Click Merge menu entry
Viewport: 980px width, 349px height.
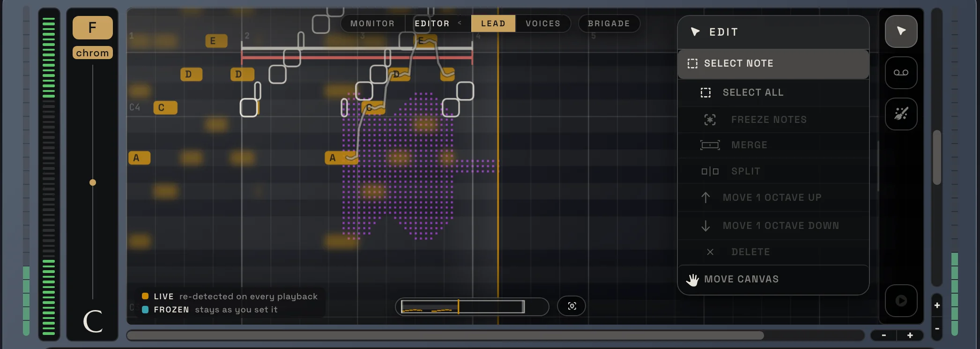pyautogui.click(x=773, y=145)
